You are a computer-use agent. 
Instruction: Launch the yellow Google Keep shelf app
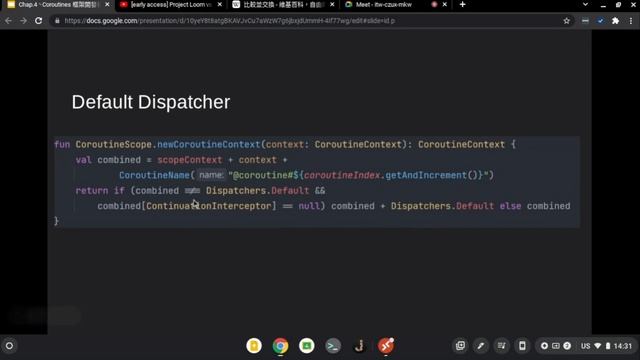254,346
